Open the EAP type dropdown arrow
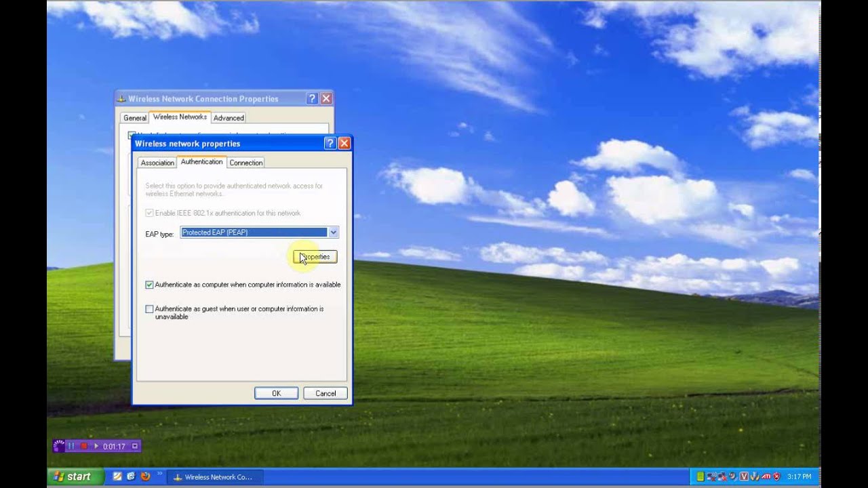The height and width of the screenshot is (488, 868). click(x=333, y=232)
